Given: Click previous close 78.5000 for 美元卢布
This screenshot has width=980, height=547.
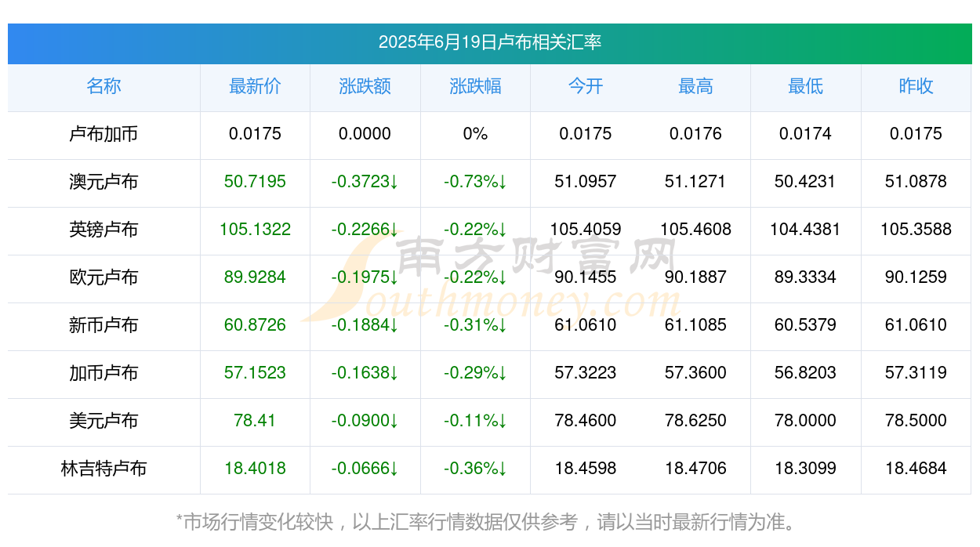Looking at the screenshot, I should pos(916,421).
